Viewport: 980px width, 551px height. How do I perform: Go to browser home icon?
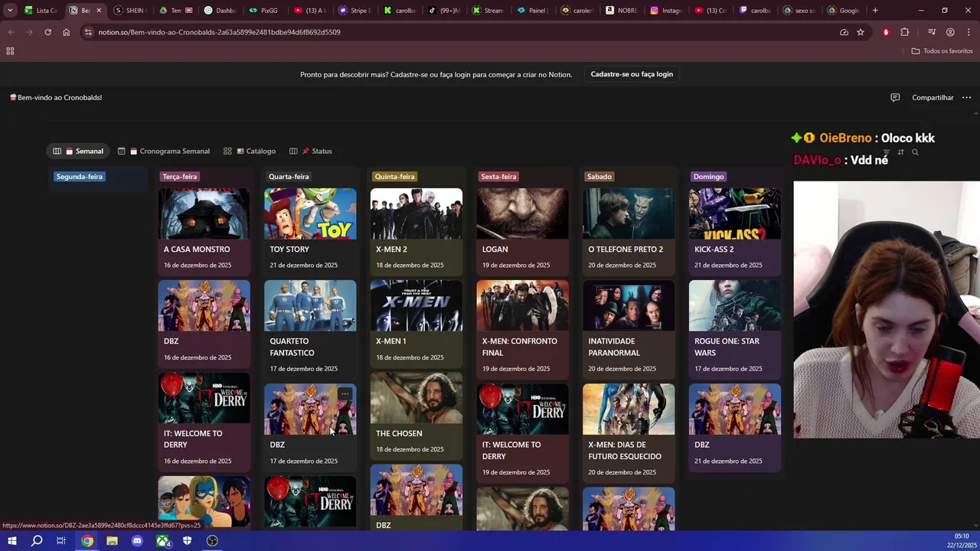pos(66,32)
